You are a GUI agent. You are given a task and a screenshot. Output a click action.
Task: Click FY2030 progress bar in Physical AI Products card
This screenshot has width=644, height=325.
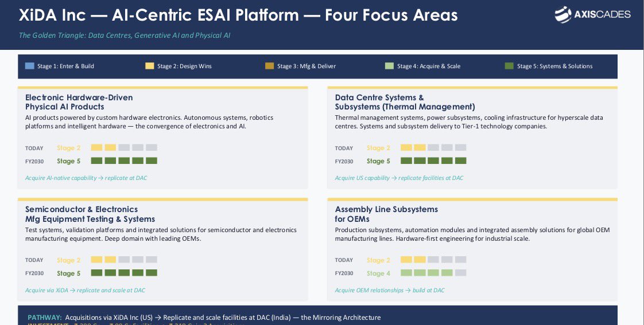(124, 161)
